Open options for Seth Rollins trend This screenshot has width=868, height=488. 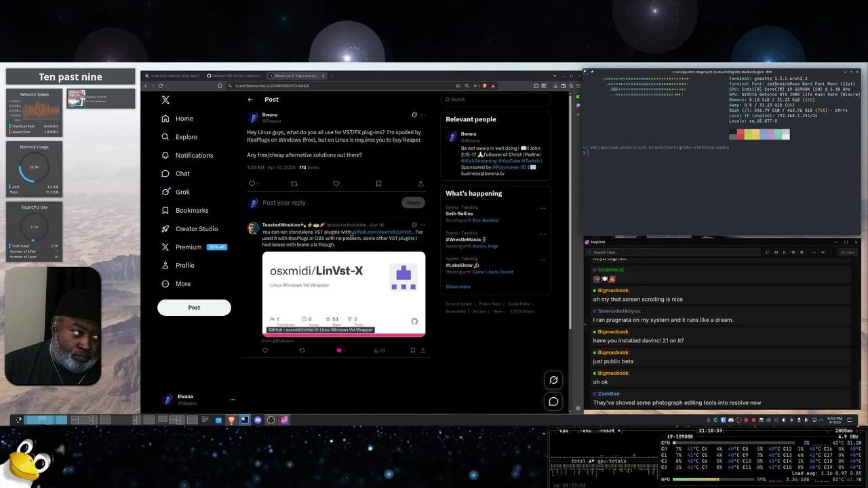click(542, 208)
